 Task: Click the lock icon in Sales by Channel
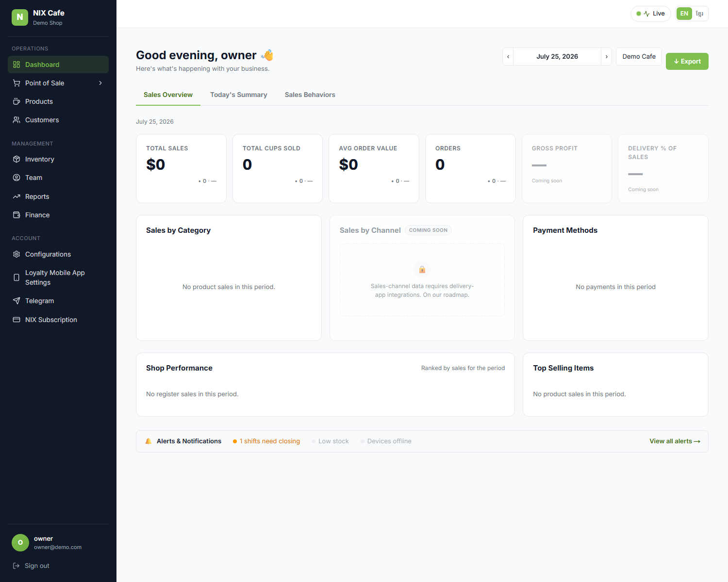pyautogui.click(x=422, y=269)
